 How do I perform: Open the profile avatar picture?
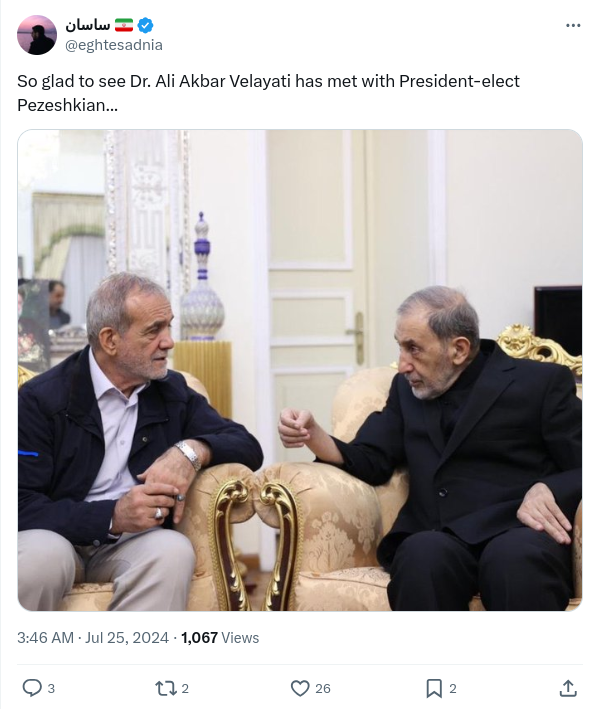pyautogui.click(x=37, y=35)
